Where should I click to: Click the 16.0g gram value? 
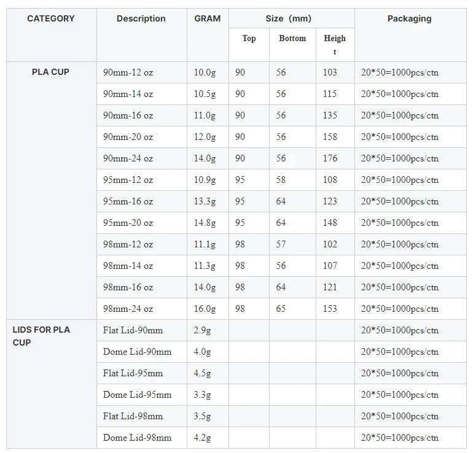click(205, 309)
